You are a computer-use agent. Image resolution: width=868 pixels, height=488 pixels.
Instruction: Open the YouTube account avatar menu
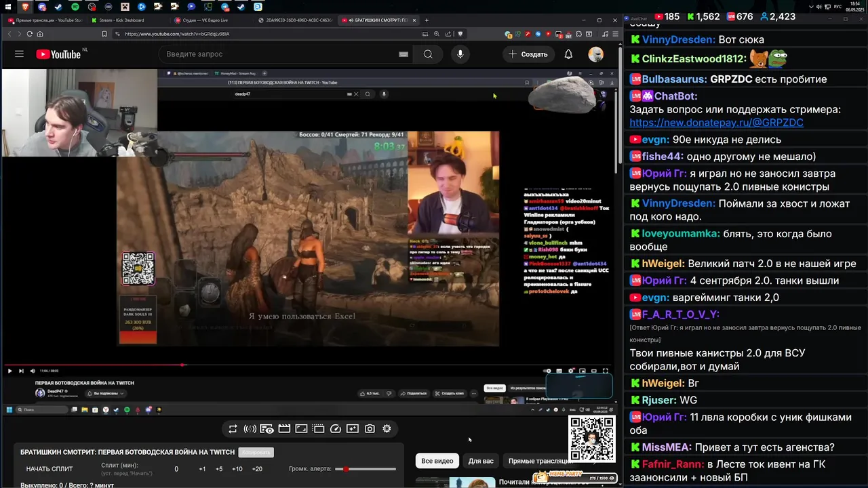(596, 54)
